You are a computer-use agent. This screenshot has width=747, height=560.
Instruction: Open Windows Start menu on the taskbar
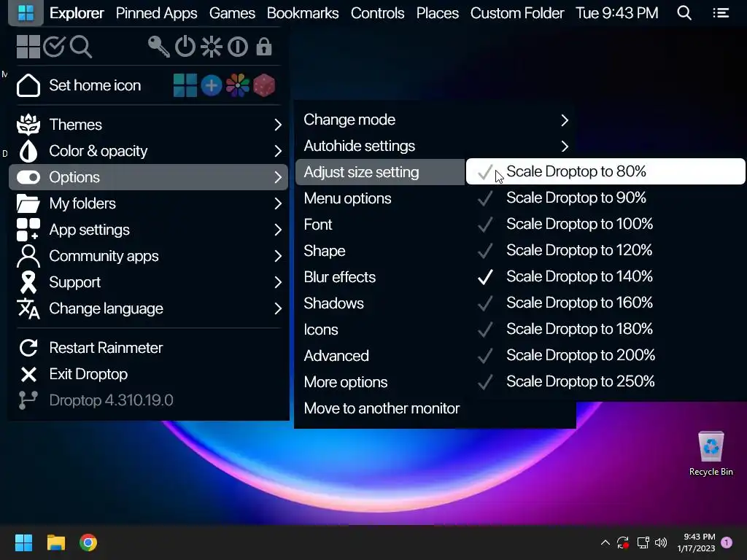23,542
